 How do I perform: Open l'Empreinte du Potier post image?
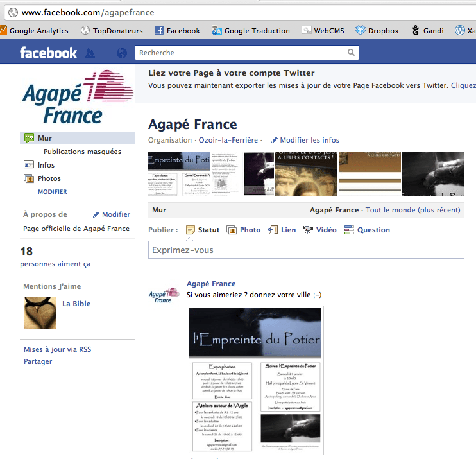point(255,380)
